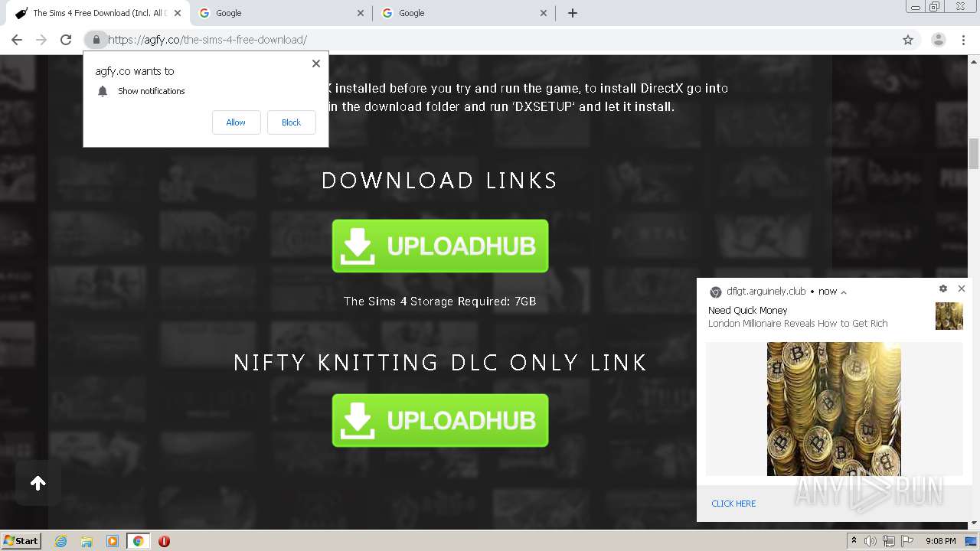Click the UPLOADHUB button under Download Links
This screenshot has width=980, height=551.
[440, 246]
